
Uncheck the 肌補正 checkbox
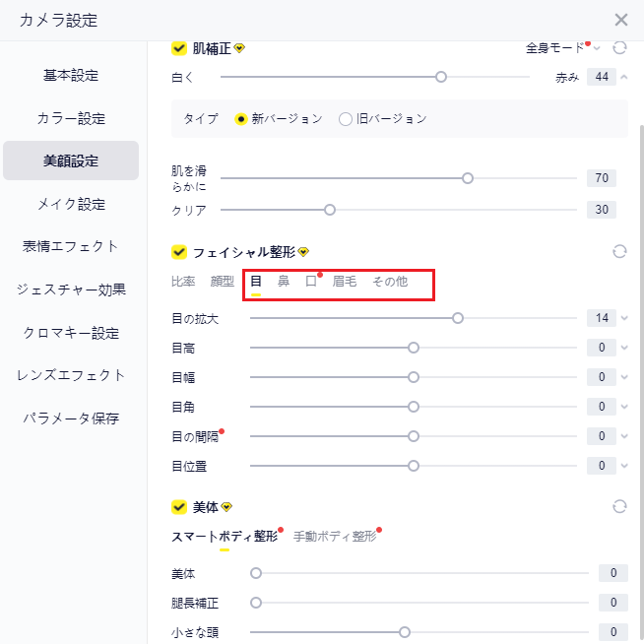point(179,47)
